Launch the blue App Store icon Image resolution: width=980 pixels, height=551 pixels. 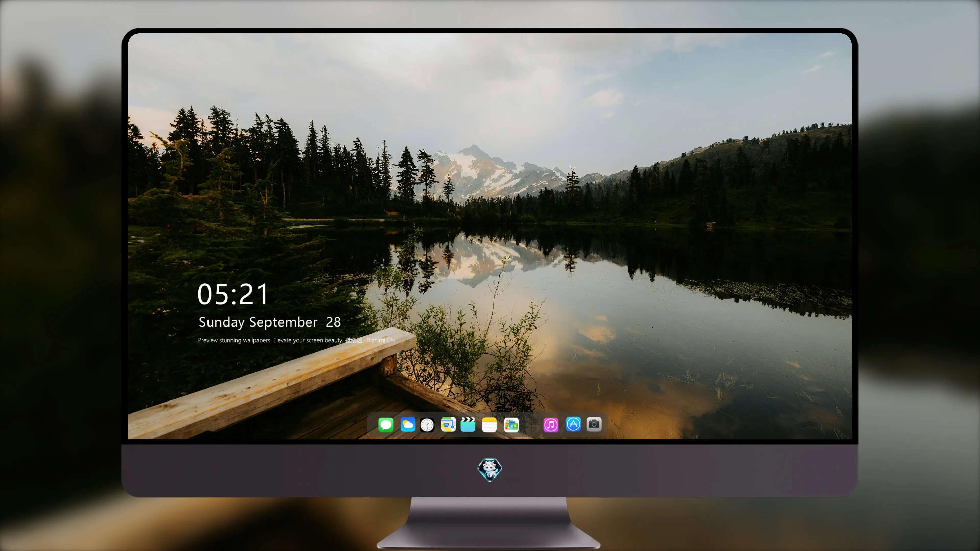[573, 424]
